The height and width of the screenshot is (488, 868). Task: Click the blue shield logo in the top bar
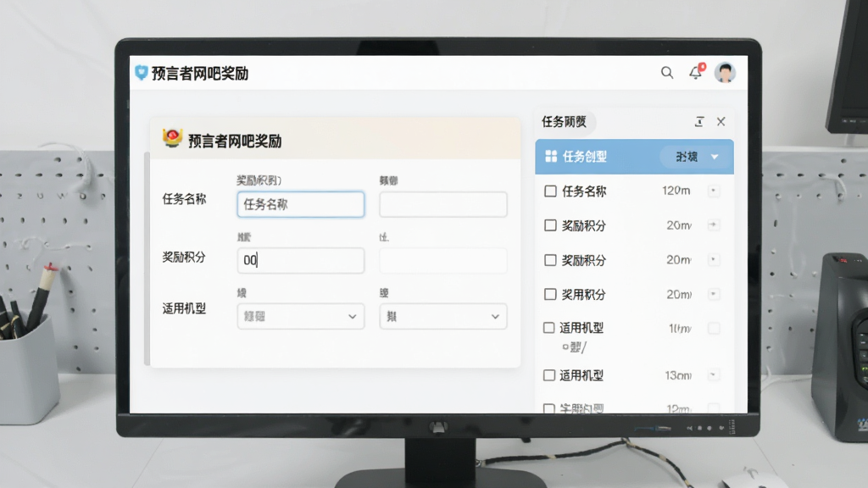coord(142,73)
